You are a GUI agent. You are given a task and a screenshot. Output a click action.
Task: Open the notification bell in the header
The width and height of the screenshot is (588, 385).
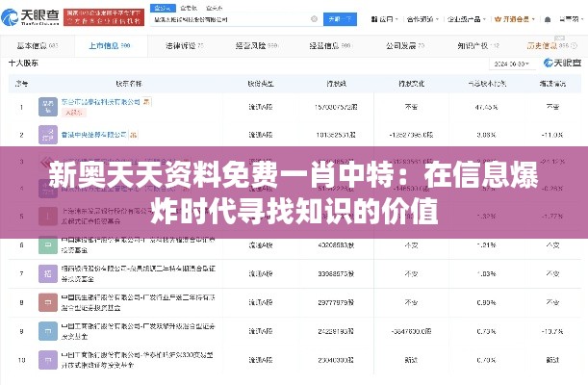(x=548, y=19)
